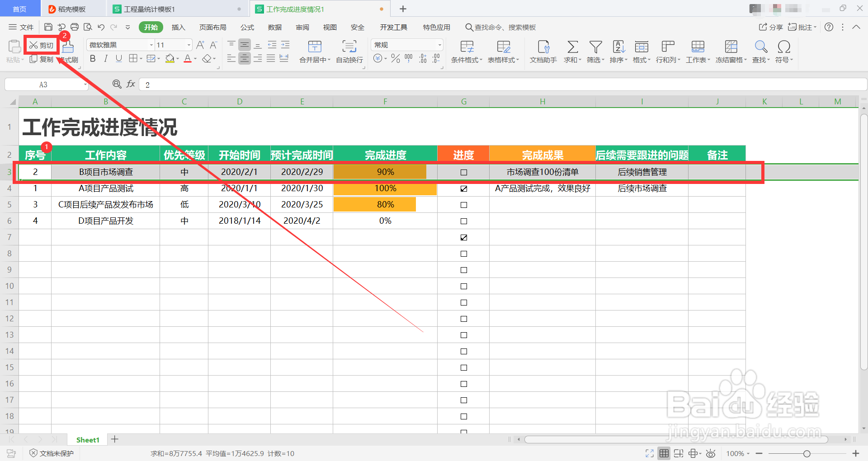Switch to the Formulas (公式) tab
The width and height of the screenshot is (868, 461).
pyautogui.click(x=247, y=27)
